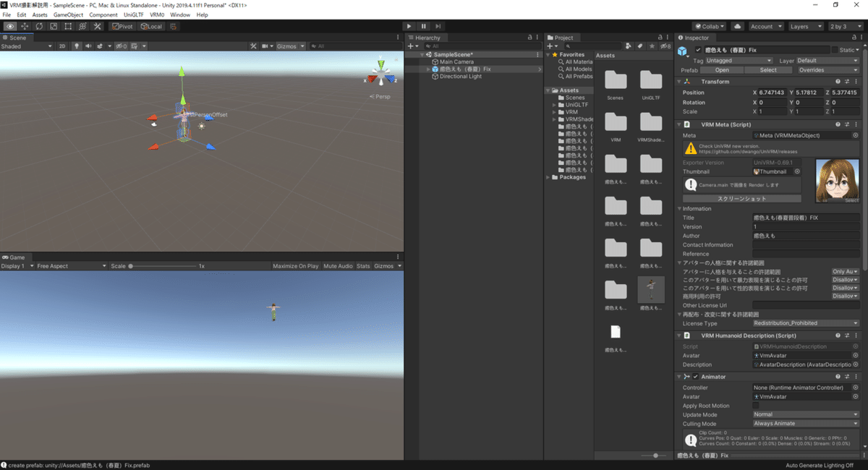Select the Scale tool
This screenshot has width=868, height=470.
click(x=54, y=26)
